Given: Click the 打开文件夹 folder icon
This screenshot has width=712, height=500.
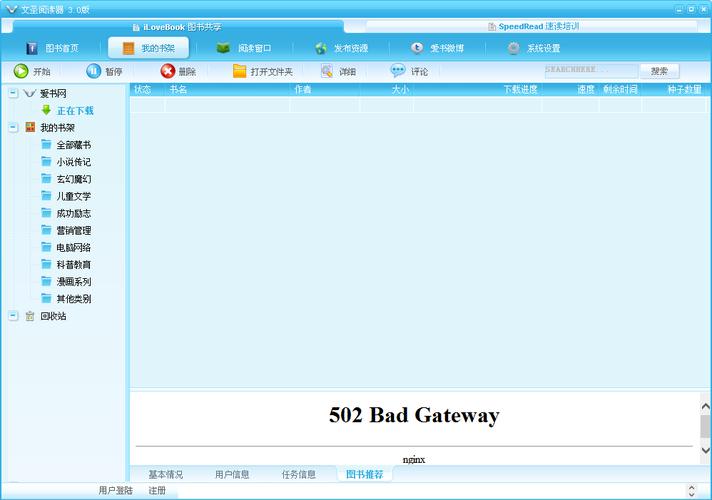Looking at the screenshot, I should [x=239, y=71].
